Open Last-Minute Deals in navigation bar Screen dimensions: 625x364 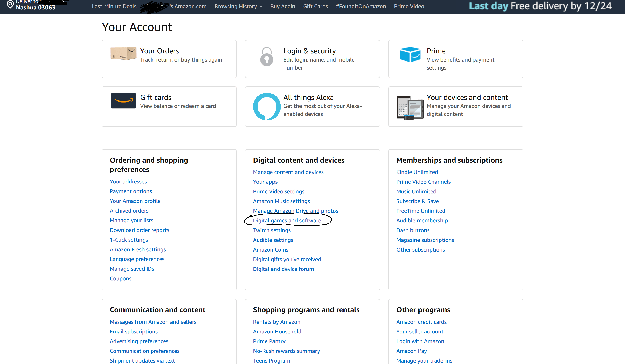(114, 7)
